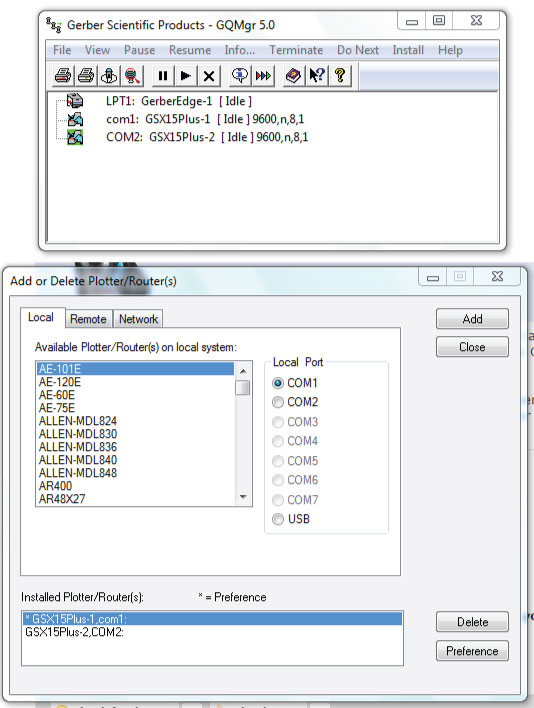Click the Terminate X toolbar icon
This screenshot has width=534, height=708.
coord(209,75)
